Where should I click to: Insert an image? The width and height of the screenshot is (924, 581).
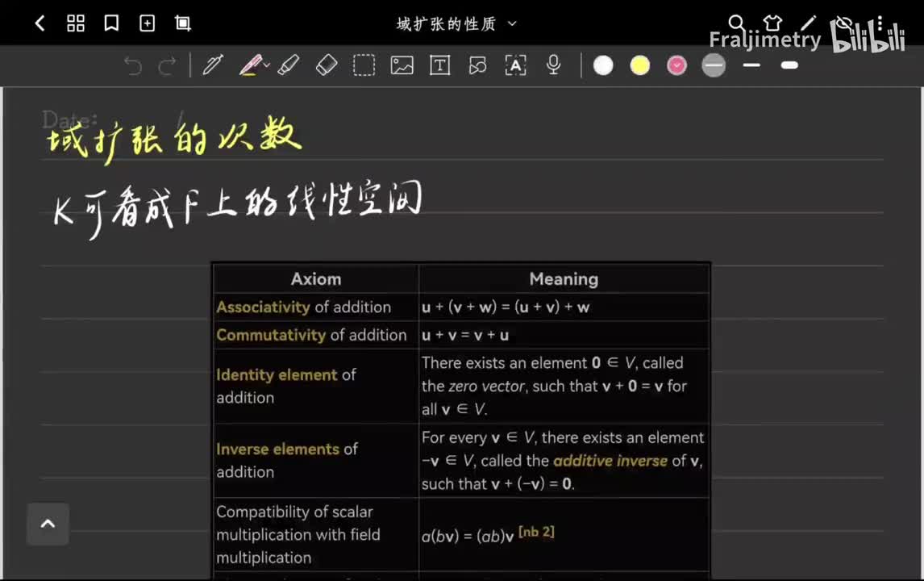[402, 65]
